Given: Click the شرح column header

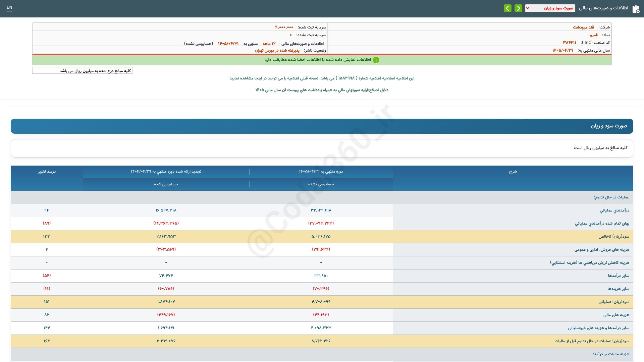Looking at the screenshot, I should point(513,172).
